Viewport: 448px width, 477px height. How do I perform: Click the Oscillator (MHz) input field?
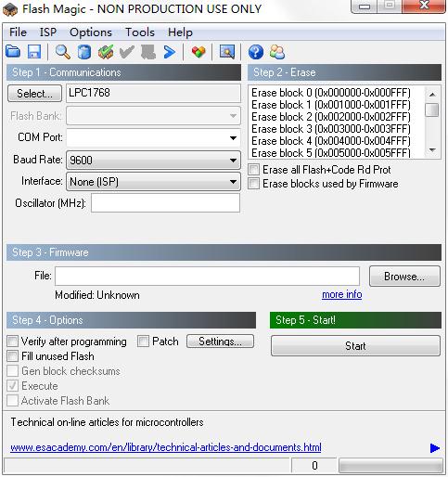click(165, 203)
